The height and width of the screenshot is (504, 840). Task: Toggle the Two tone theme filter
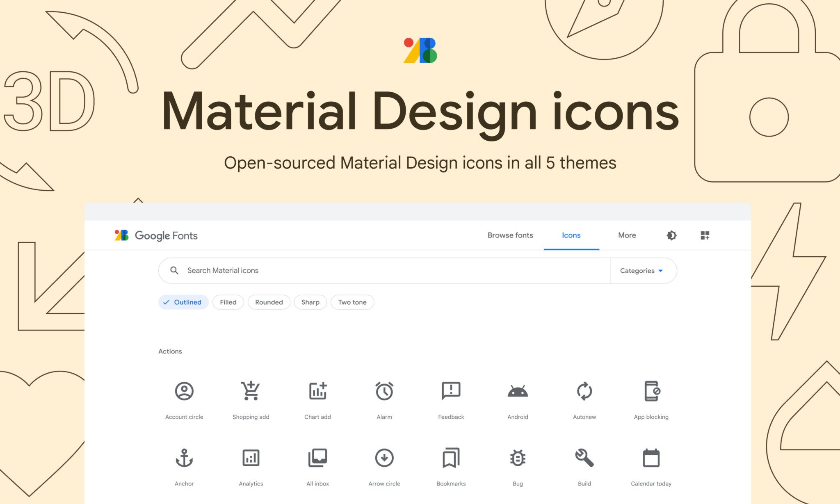352,302
